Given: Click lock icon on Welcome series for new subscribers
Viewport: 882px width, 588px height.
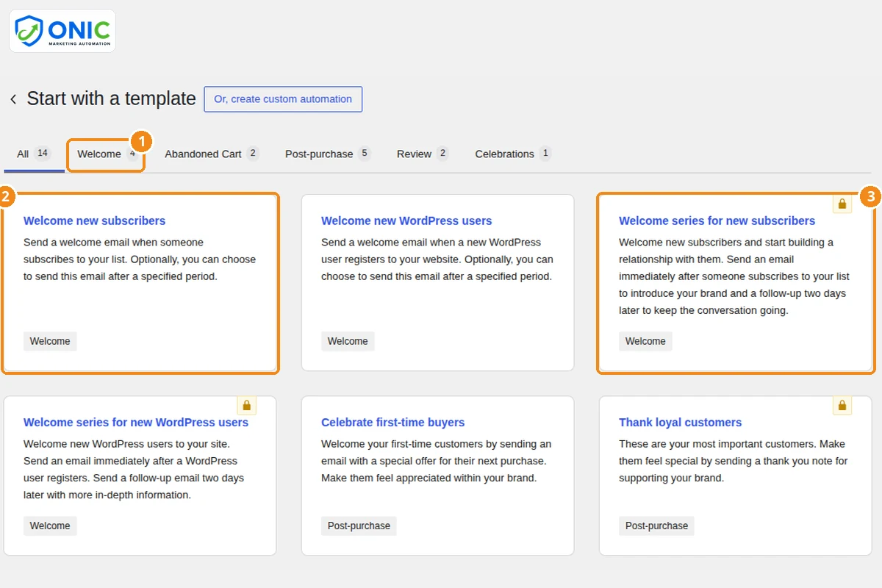Looking at the screenshot, I should [842, 204].
